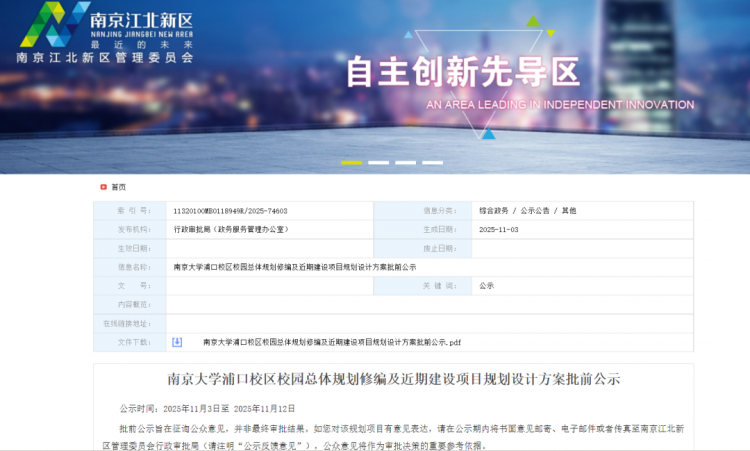Click the index number 11320100MB0118949K/2025-74603

pyautogui.click(x=230, y=211)
